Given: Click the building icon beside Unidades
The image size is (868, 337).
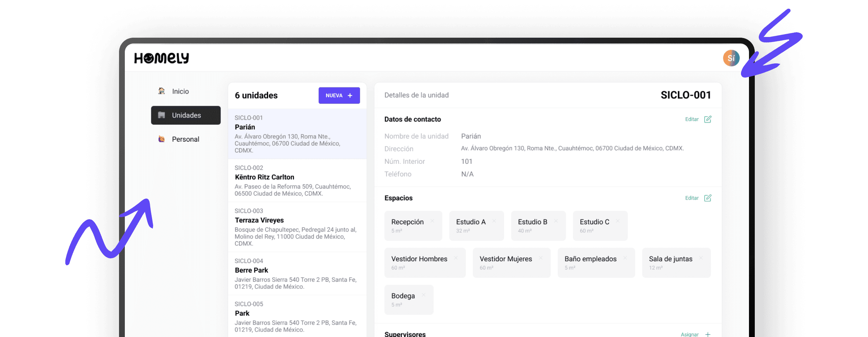Looking at the screenshot, I should tap(161, 115).
